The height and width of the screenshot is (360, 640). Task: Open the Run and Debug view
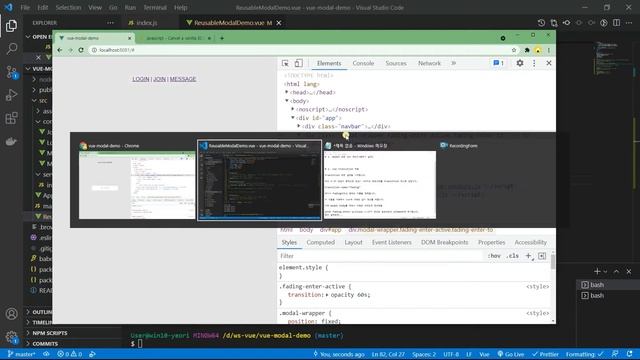[11, 95]
